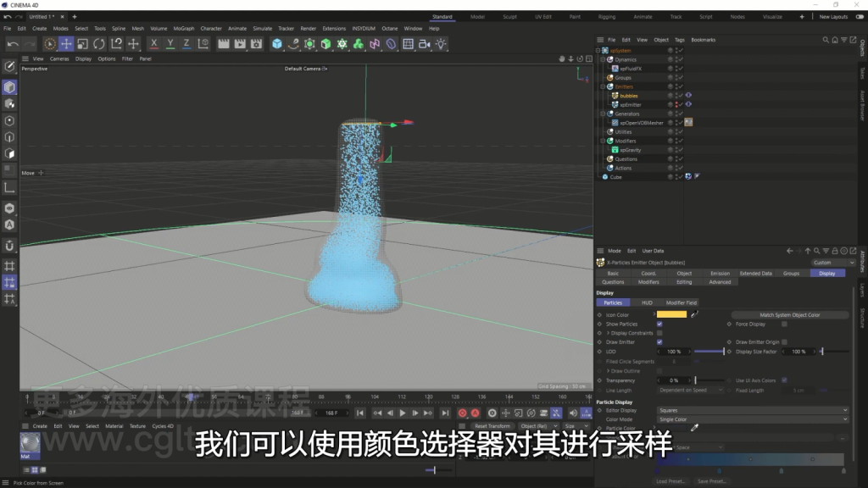Expand the Display Constraints section
This screenshot has width=868, height=488.
(x=608, y=333)
